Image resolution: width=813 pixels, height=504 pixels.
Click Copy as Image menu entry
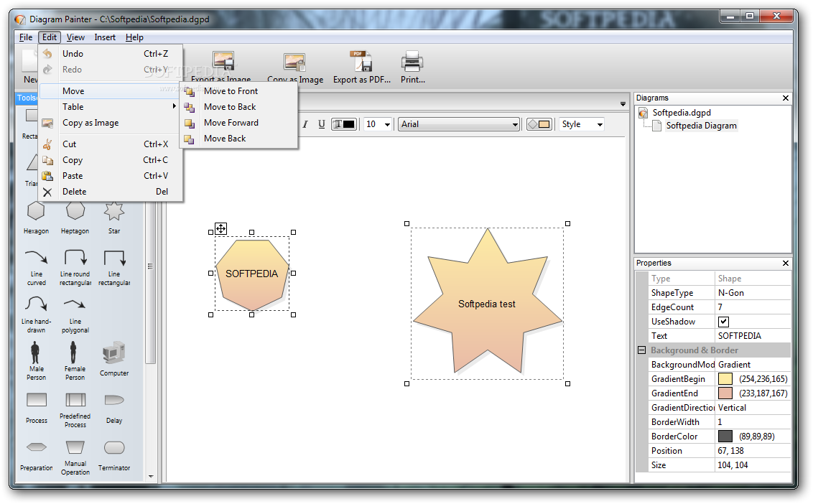point(111,123)
